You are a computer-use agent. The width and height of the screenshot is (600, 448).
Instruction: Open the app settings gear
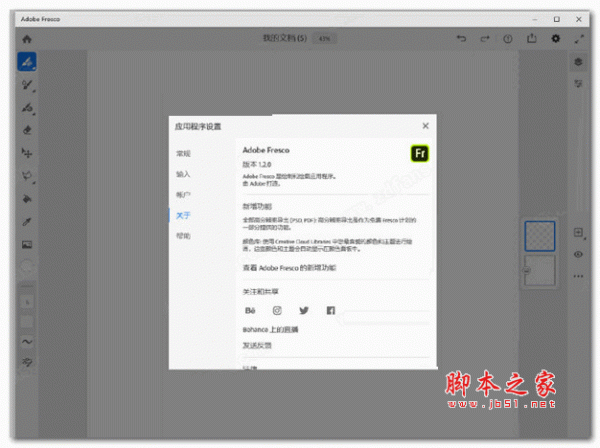tap(555, 39)
